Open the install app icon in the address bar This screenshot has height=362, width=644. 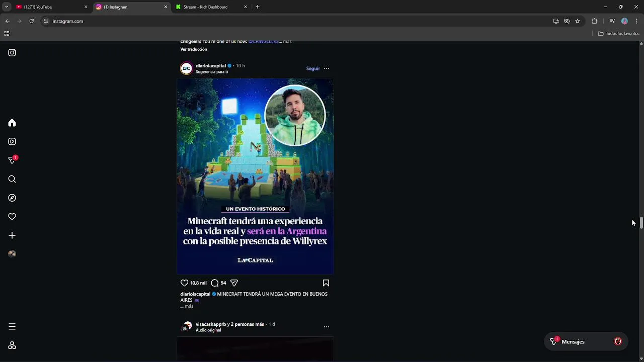[x=556, y=21]
